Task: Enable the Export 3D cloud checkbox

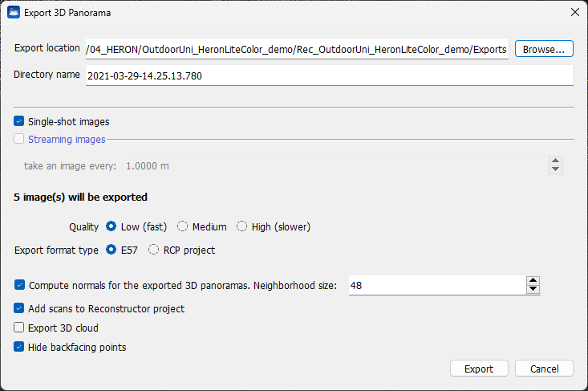Action: (19, 328)
